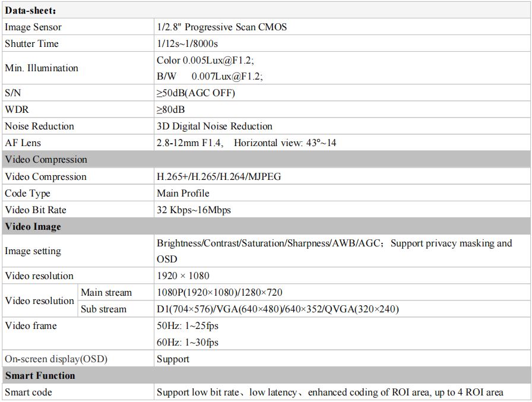Click the ≥50dB(AGC OFF) value
This screenshot has height=402, width=532.
point(196,93)
